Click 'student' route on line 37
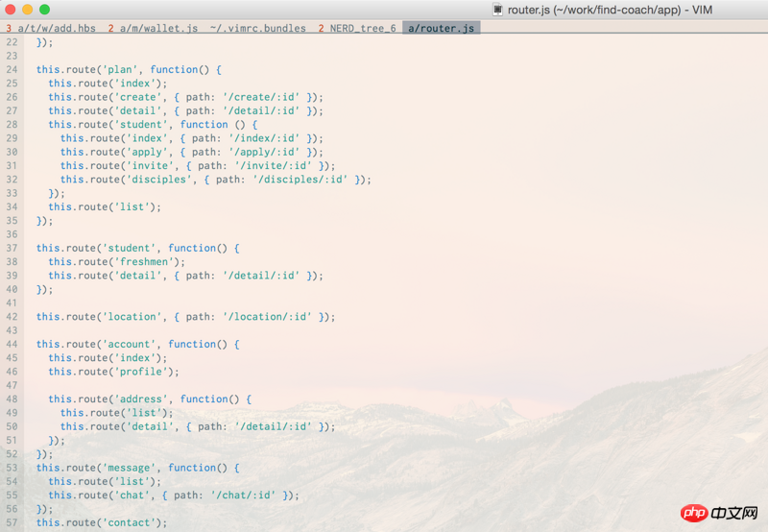This screenshot has height=532, width=768. click(x=130, y=248)
